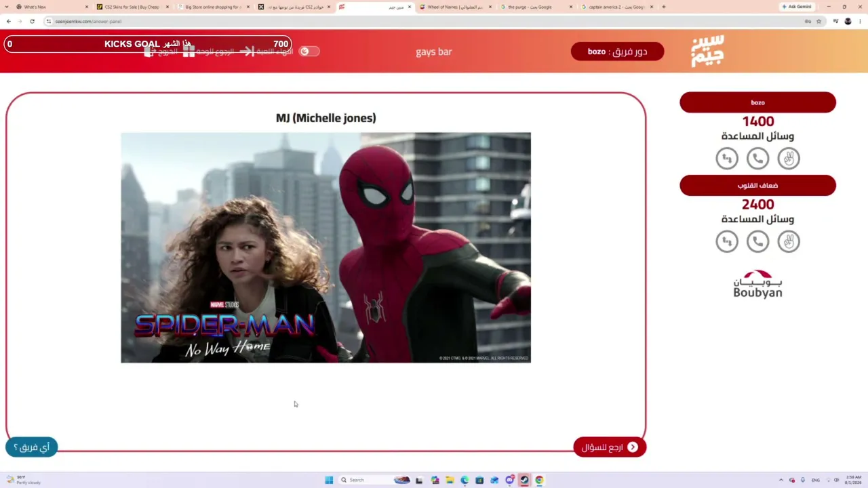This screenshot has width=868, height=488.
Task: Open Steam from the taskbar
Action: coord(524,480)
